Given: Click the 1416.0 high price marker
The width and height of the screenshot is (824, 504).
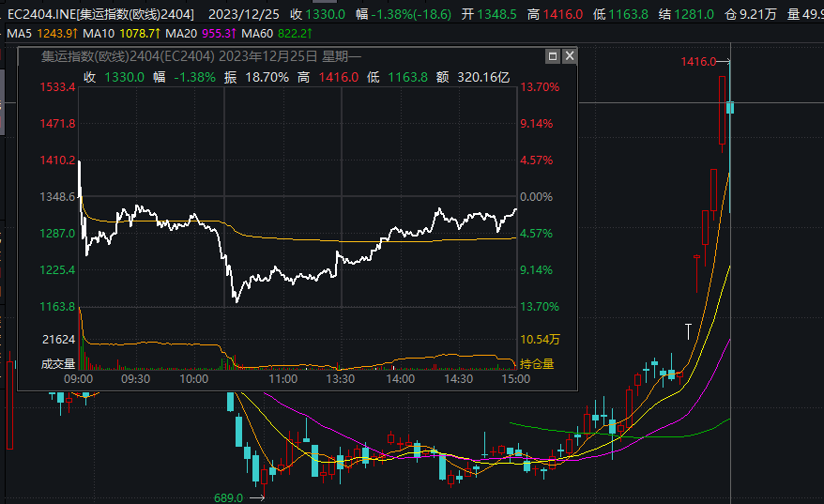Looking at the screenshot, I should [699, 61].
